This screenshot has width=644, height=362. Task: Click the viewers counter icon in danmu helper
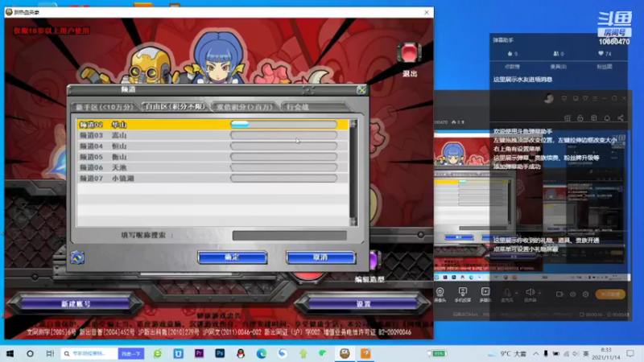point(555,53)
